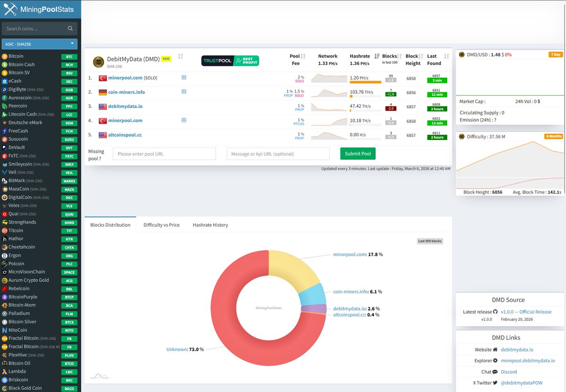This screenshot has width=566, height=392.
Task: Open the altcoinspool.cc pool link in table
Action: point(125,135)
